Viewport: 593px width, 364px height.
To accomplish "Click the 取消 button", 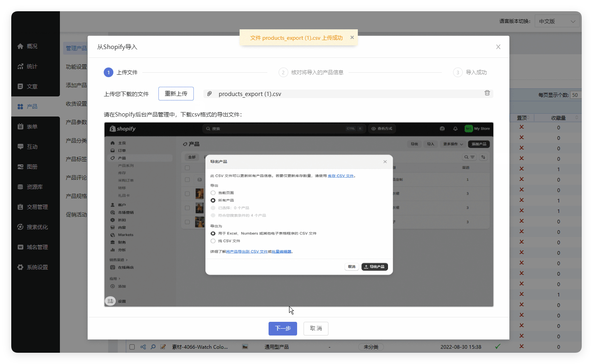I will tap(316, 328).
